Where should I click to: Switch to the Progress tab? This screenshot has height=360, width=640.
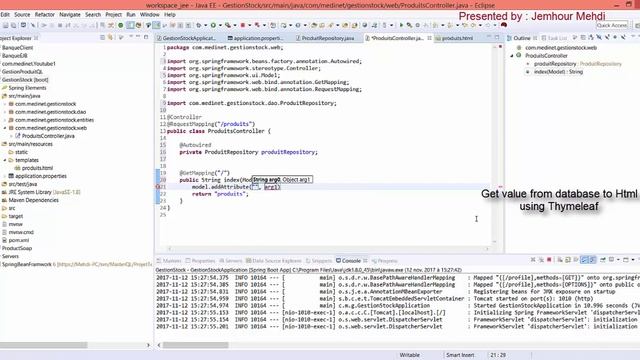point(384,260)
